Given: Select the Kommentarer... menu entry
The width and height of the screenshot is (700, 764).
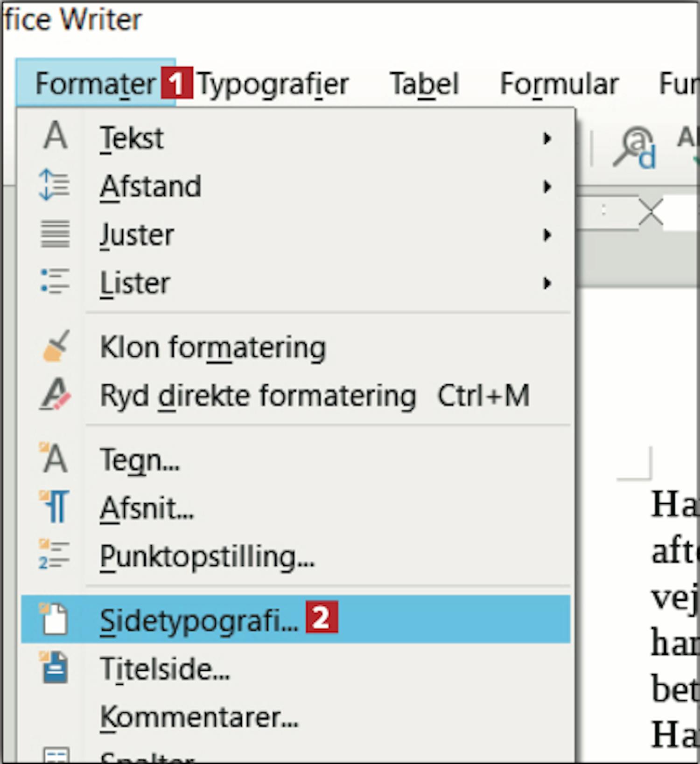Looking at the screenshot, I should [x=199, y=717].
